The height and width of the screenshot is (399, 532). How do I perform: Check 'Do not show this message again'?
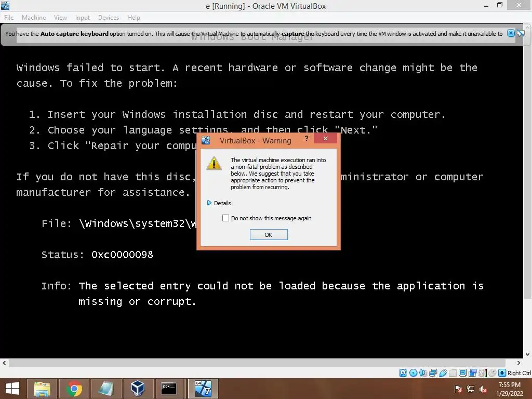225,218
